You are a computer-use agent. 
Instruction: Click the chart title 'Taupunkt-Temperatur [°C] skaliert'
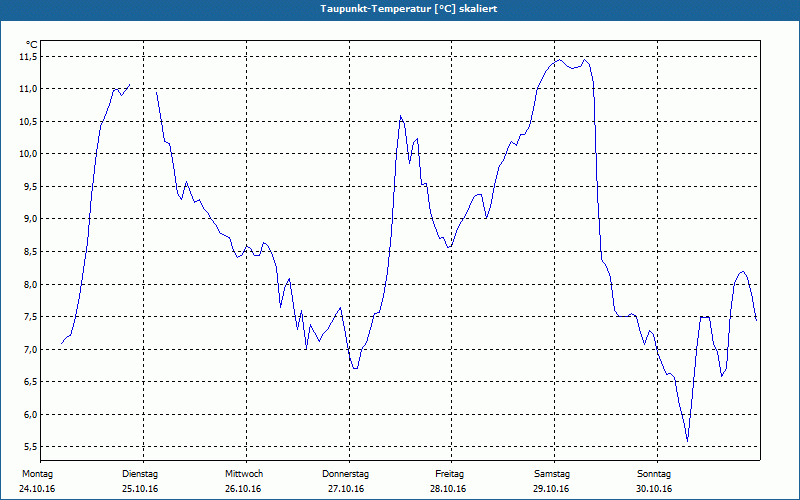click(409, 9)
